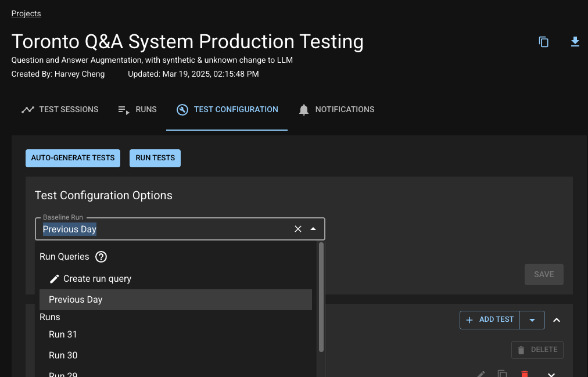Collapse the tests section with up chevron
The width and height of the screenshot is (588, 377).
[557, 320]
